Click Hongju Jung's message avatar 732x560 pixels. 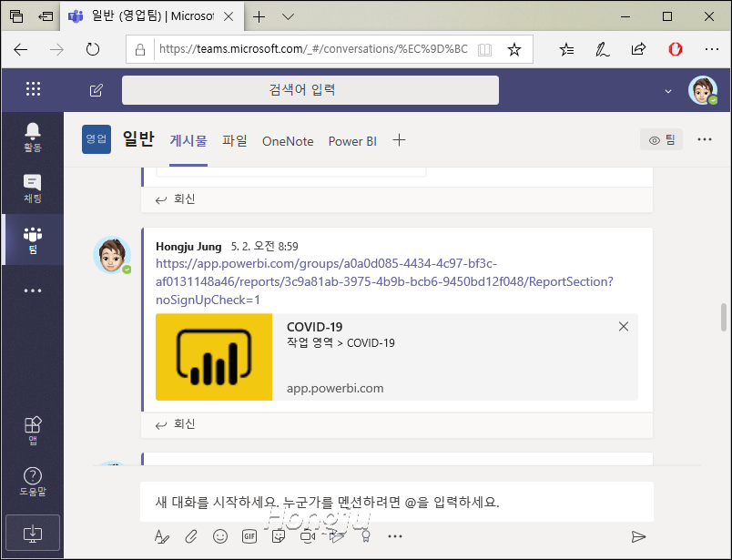coord(112,255)
